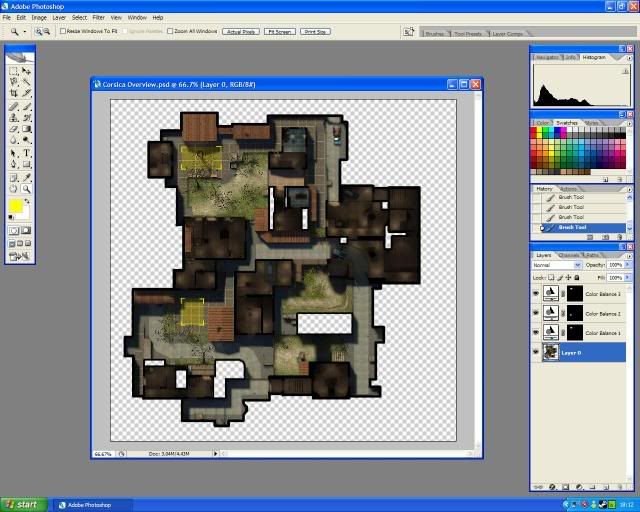Screen dimensions: 640x512
Task: Choose the Rectangular Marquee tool
Action: 14,71
